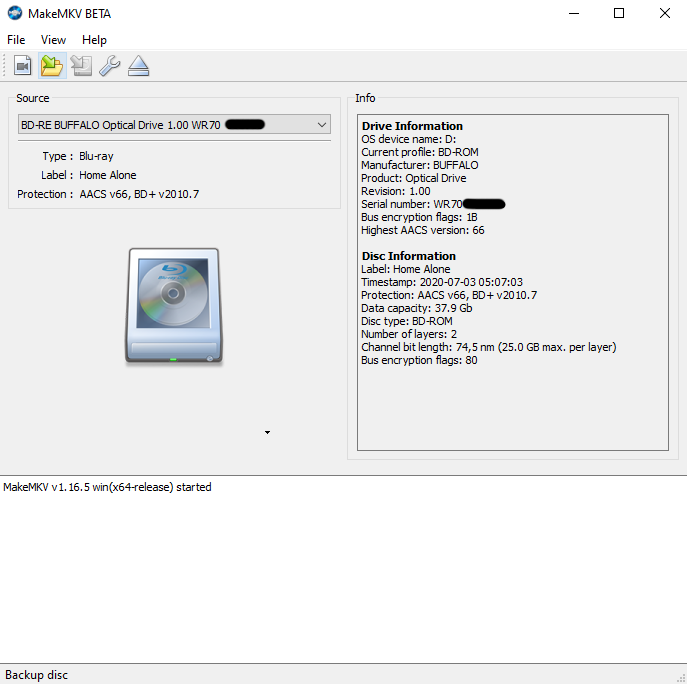Eject disc using the eject icon
The image size is (687, 684).
pos(138,66)
